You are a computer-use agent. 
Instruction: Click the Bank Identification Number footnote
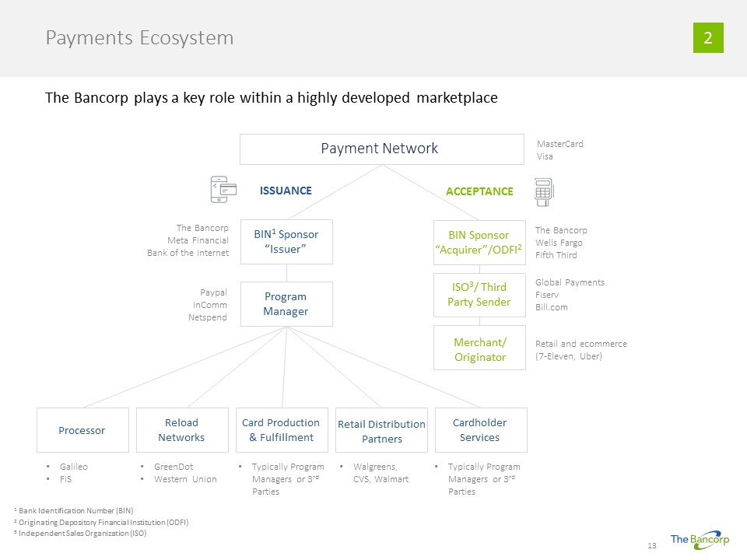[74, 510]
